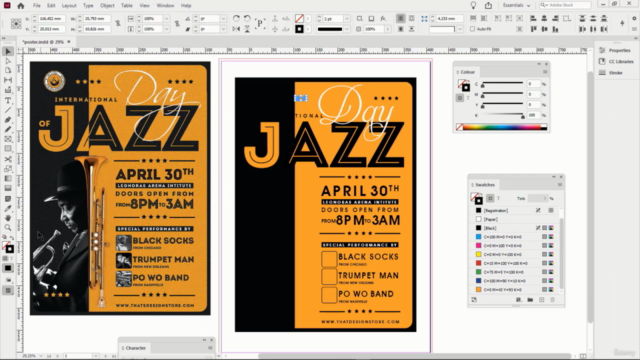Open the Properties panel
This screenshot has height=360, width=640.
616,50
